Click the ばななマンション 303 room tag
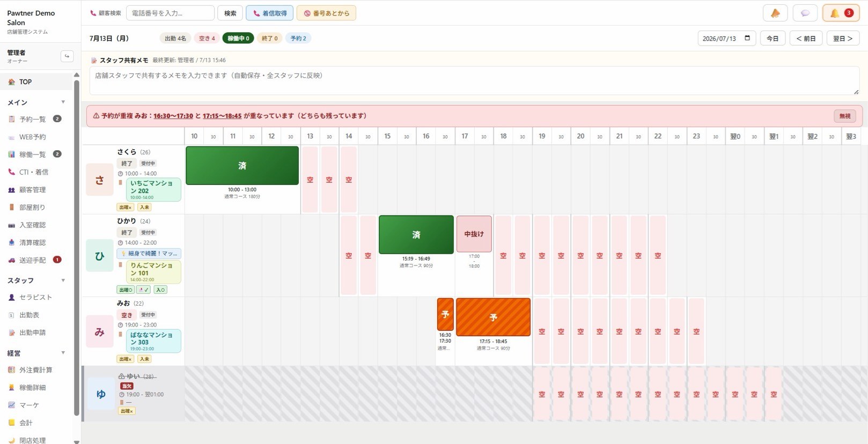 click(153, 341)
